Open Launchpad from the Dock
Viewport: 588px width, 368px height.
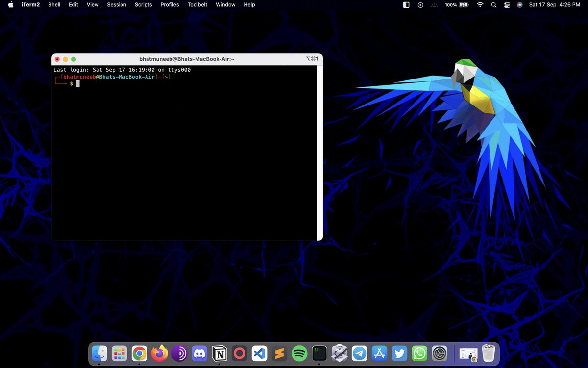[120, 353]
